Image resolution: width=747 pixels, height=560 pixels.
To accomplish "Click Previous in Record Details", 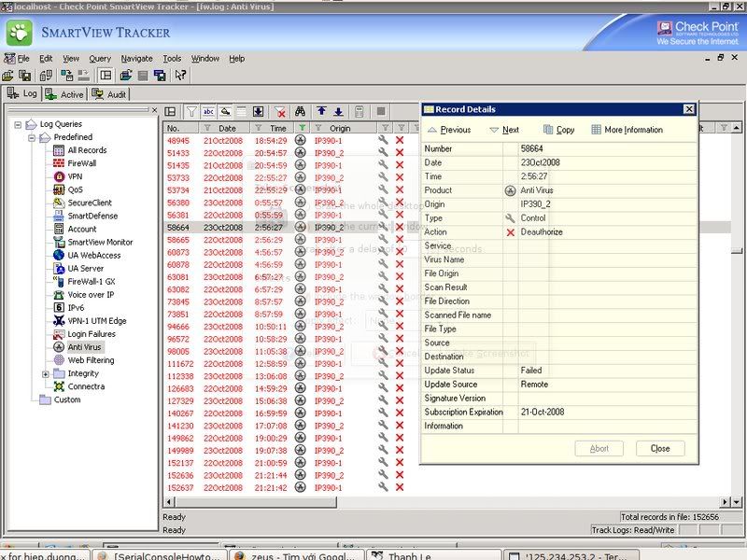I will [x=449, y=130].
